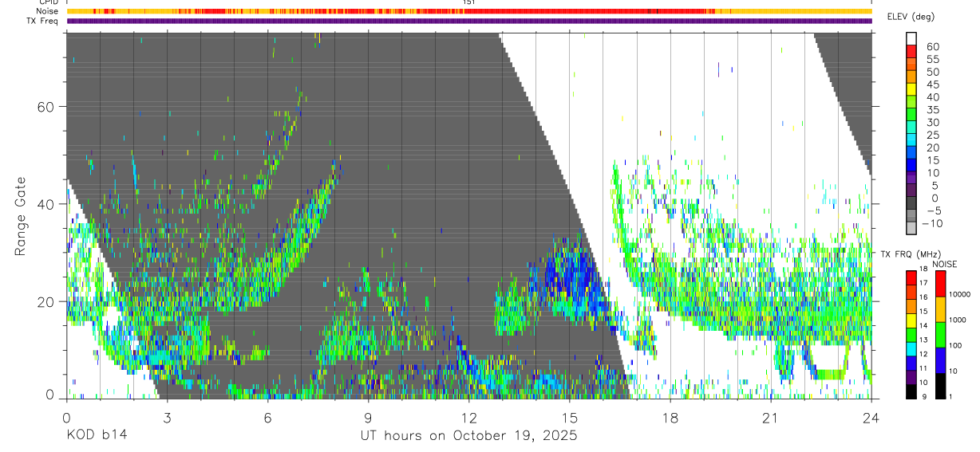Screen dimensions: 980x452
Task: Select the cyan swatch beside 25 on the ELEV colorbar
Action: pos(911,140)
